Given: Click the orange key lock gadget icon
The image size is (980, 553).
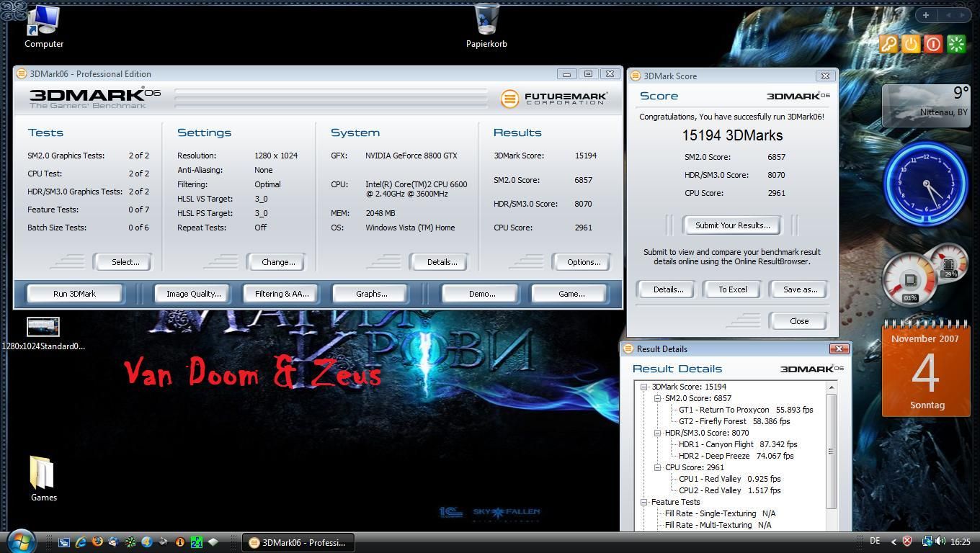Looking at the screenshot, I should click(x=888, y=44).
